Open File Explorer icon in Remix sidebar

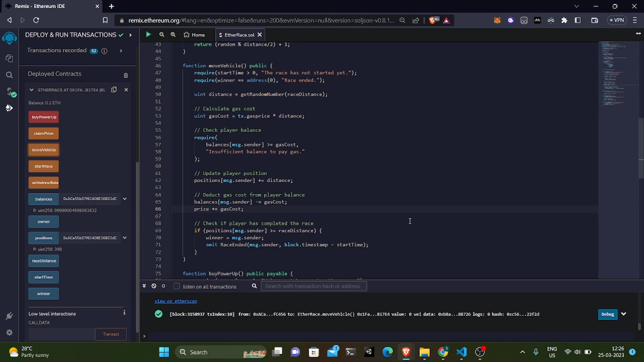click(x=9, y=58)
